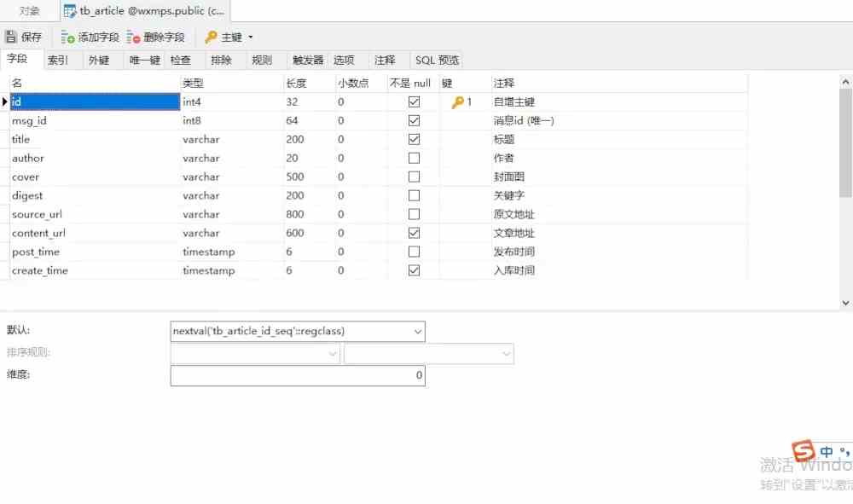This screenshot has height=504, width=853.
Task: Click the 自增主键 comment cell
Action: click(619, 101)
